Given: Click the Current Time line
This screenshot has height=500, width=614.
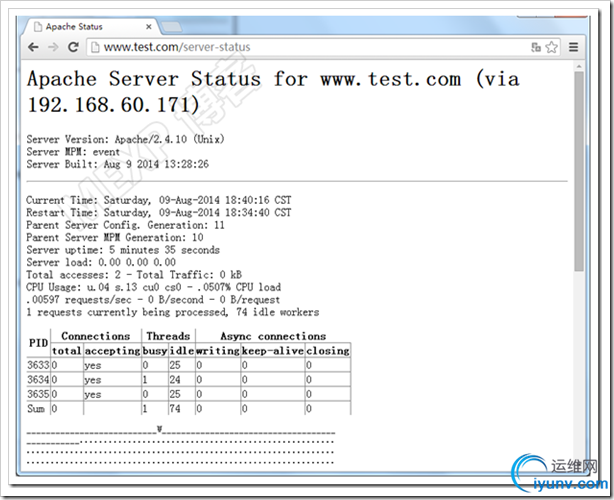Looking at the screenshot, I should click(159, 200).
